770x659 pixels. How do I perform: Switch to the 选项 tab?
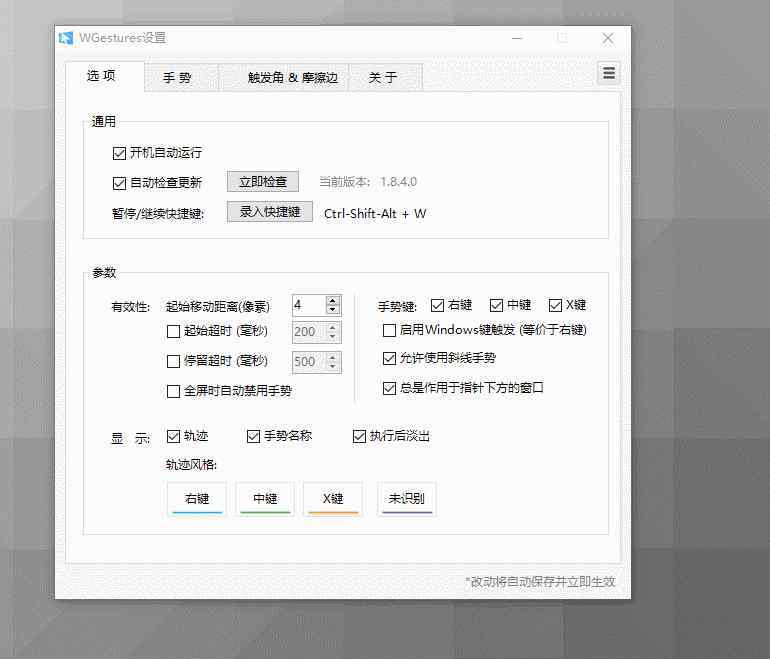(105, 76)
